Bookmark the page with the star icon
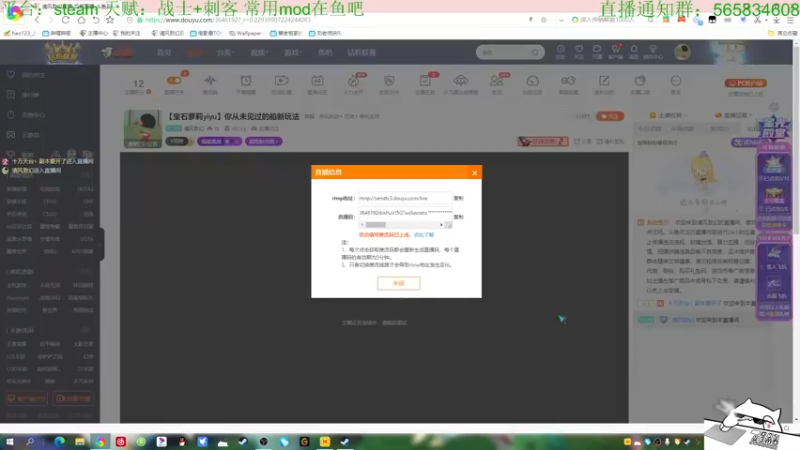 tap(110, 20)
